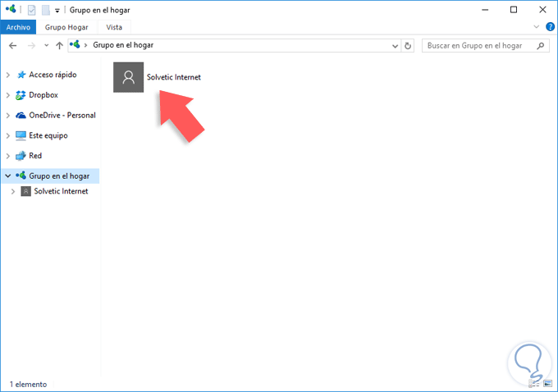Click the Acceso rápido star icon
Viewport: 558px width, 392px height.
[x=21, y=75]
